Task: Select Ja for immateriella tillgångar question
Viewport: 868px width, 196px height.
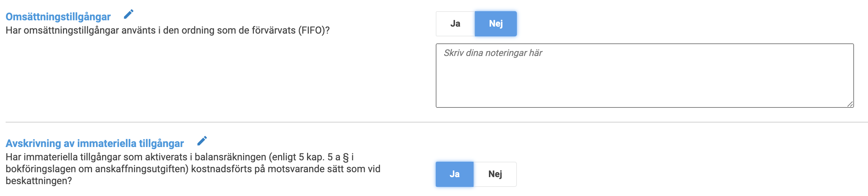Action: [x=454, y=174]
